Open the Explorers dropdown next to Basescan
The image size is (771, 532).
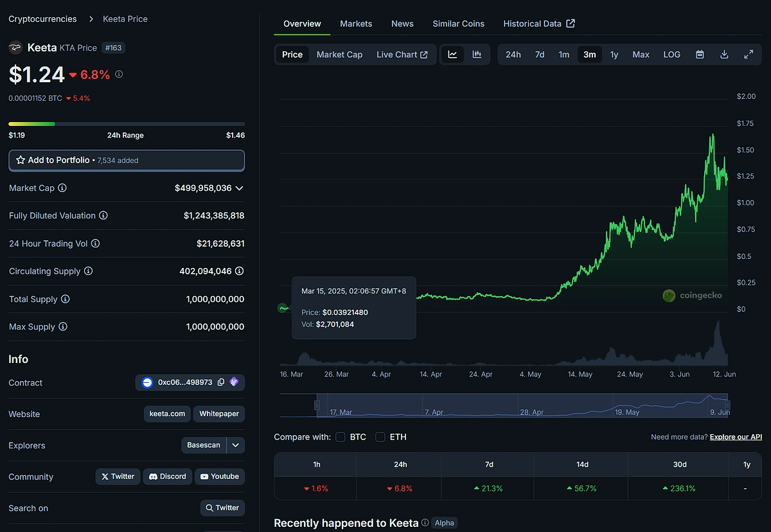(235, 445)
